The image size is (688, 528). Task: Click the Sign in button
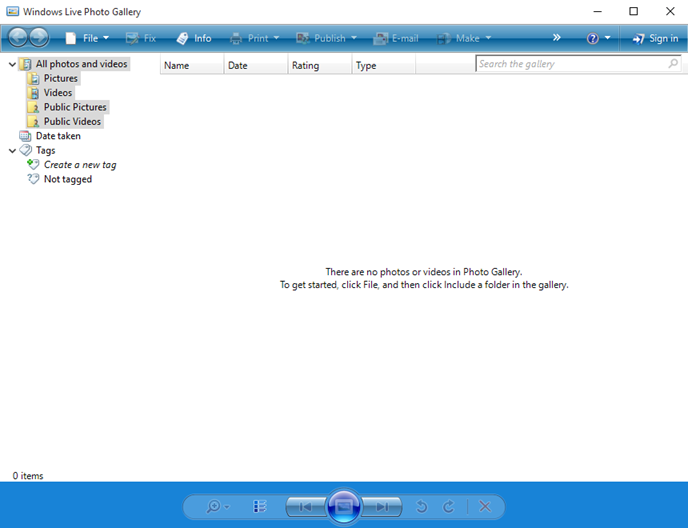point(655,38)
